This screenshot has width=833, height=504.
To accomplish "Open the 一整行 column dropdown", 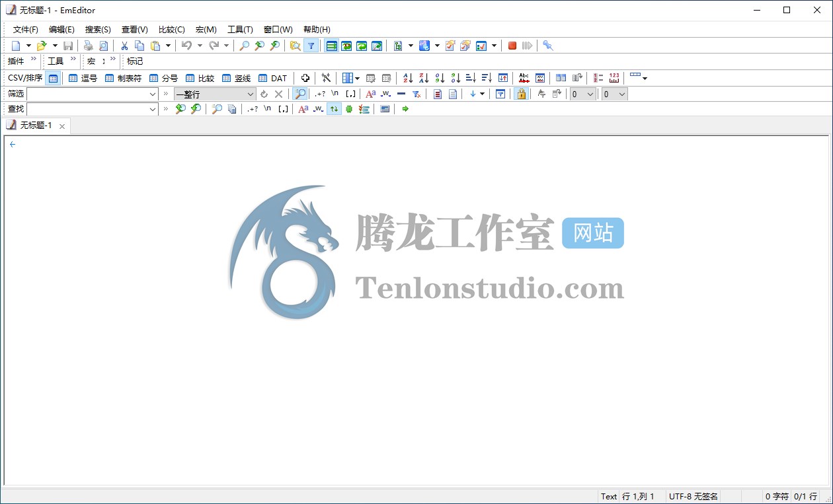I will tap(251, 94).
